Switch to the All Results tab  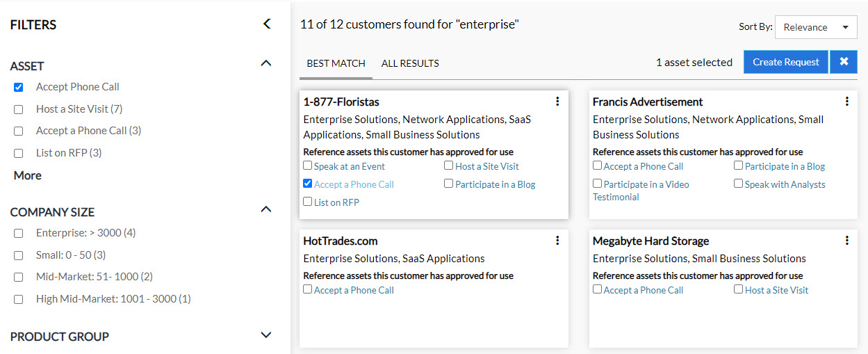pyautogui.click(x=410, y=63)
